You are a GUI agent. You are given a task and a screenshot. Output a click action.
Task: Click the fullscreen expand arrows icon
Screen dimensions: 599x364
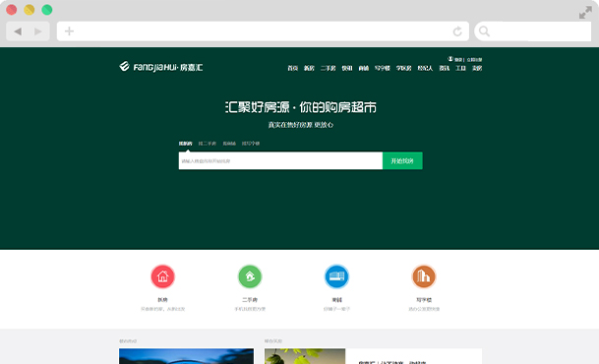585,12
